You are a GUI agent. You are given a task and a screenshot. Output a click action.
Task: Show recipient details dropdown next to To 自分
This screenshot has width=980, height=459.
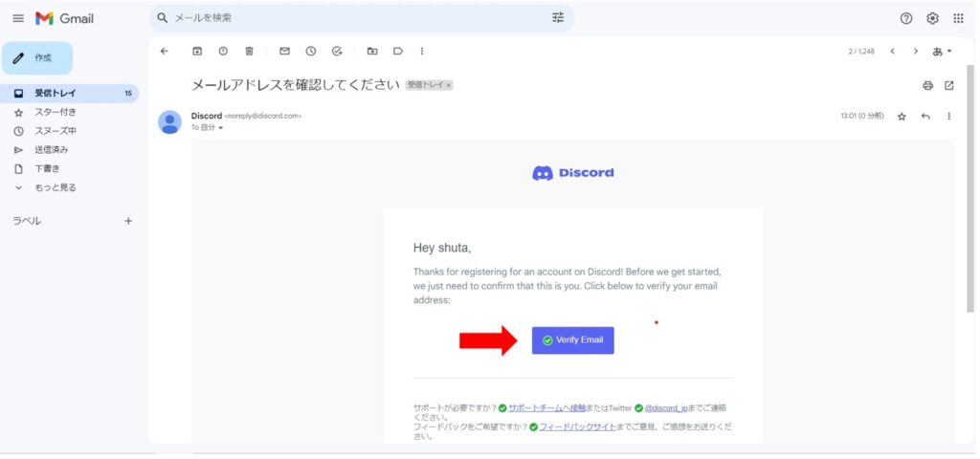click(x=221, y=128)
